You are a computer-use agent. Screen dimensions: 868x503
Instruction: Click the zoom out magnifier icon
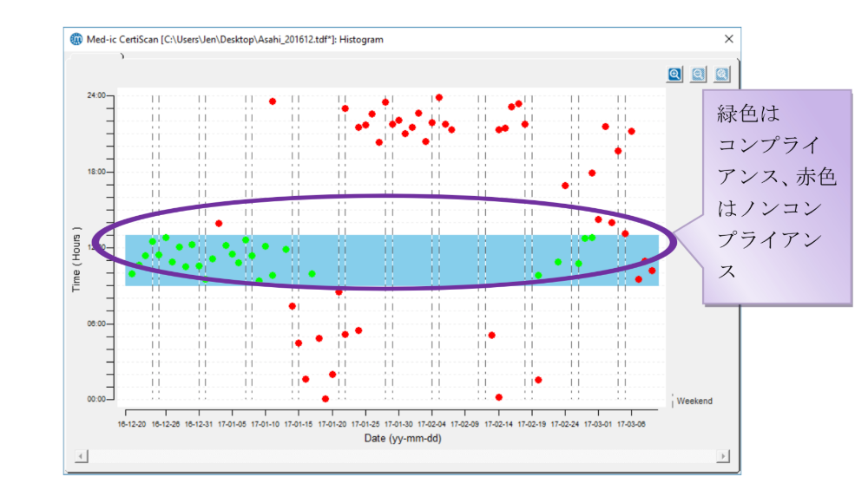[x=698, y=75]
